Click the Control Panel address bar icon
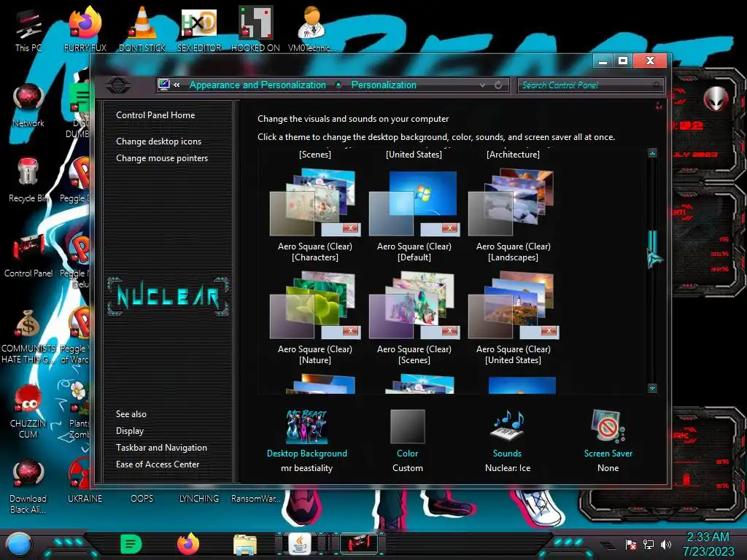This screenshot has height=560, width=747. (164, 85)
